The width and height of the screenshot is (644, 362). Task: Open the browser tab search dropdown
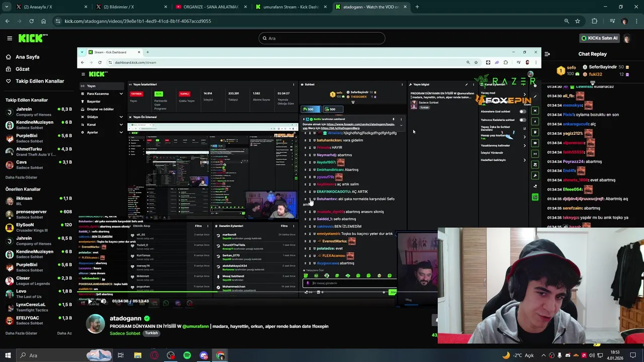[8, 7]
